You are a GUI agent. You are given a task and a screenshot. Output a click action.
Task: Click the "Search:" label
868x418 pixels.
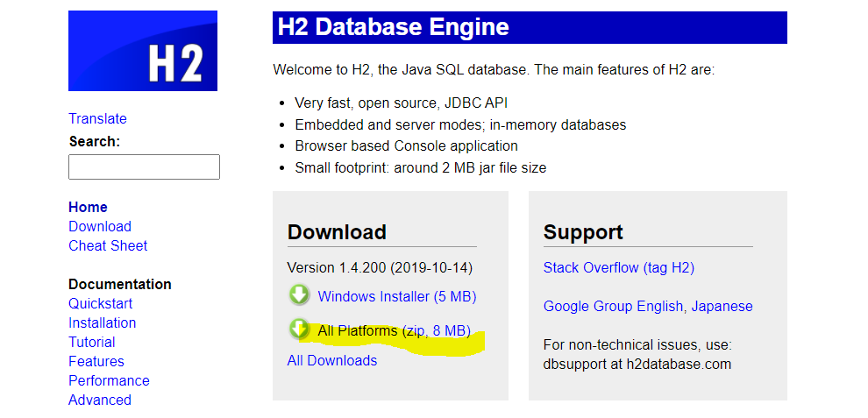pos(94,142)
